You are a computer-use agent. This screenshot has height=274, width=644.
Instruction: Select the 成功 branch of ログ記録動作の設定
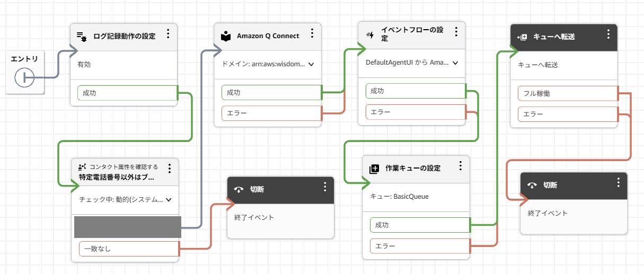pos(127,93)
